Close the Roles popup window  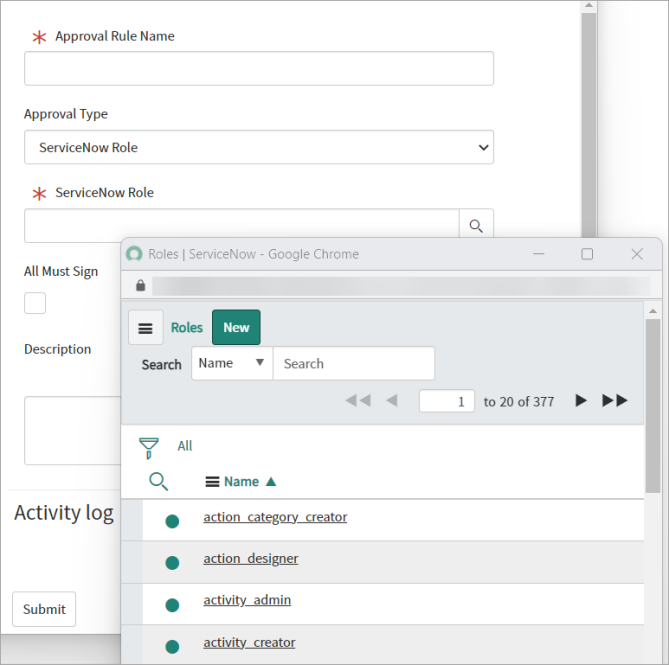click(637, 254)
